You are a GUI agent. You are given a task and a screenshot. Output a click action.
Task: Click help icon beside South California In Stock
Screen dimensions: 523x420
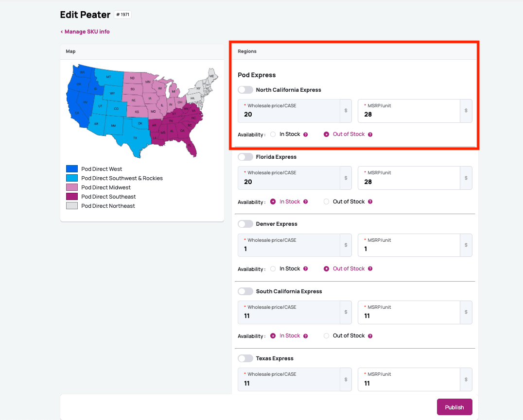[x=306, y=336]
